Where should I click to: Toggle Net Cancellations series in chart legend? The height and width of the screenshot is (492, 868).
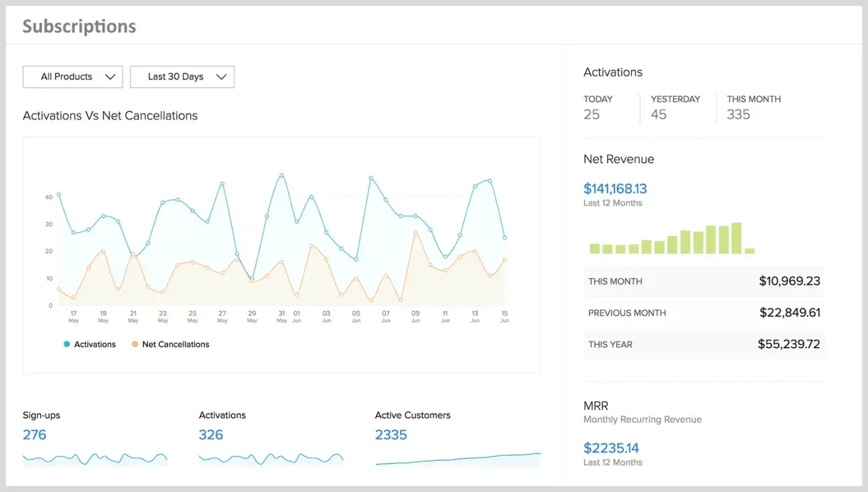tap(170, 344)
